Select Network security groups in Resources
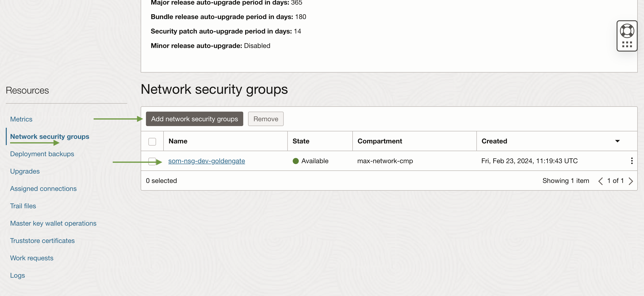The image size is (644, 296). point(50,136)
